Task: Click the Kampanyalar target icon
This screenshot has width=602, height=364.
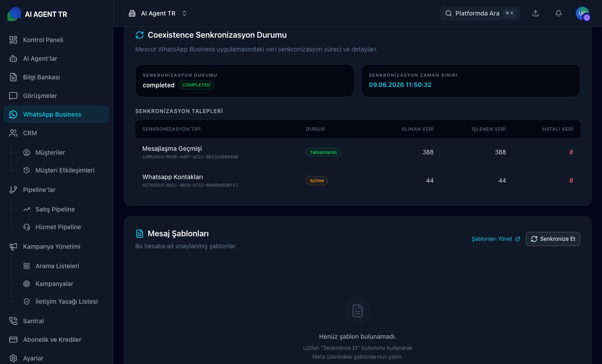Action: tap(27, 284)
